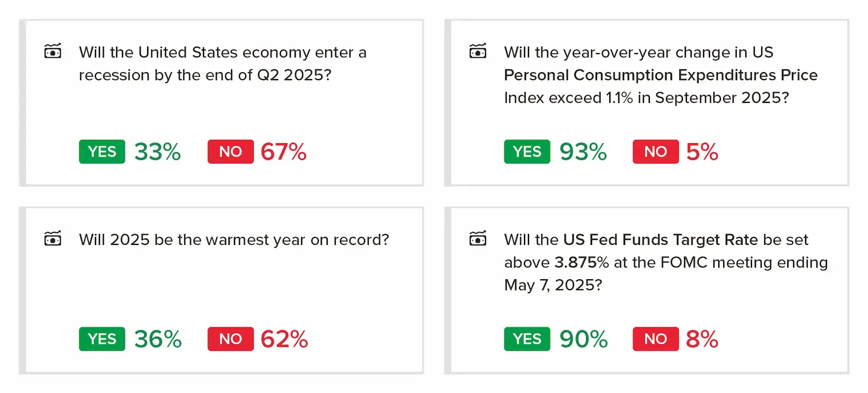
Task: Pick NO for 2025 warmest year on record
Action: (231, 339)
